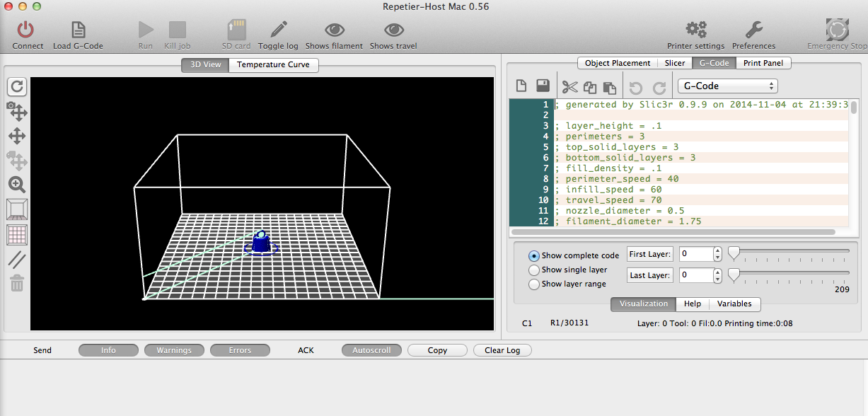This screenshot has width=868, height=416.
Task: Redo G-Code edit
Action: 659,88
